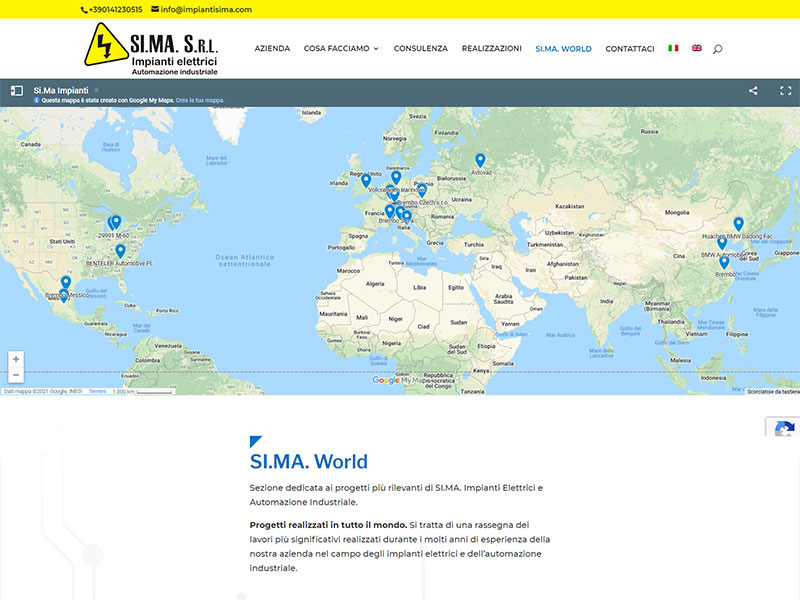Star the Si.Ma Impianti map
Viewport: 800px width, 600px height.
(x=96, y=90)
